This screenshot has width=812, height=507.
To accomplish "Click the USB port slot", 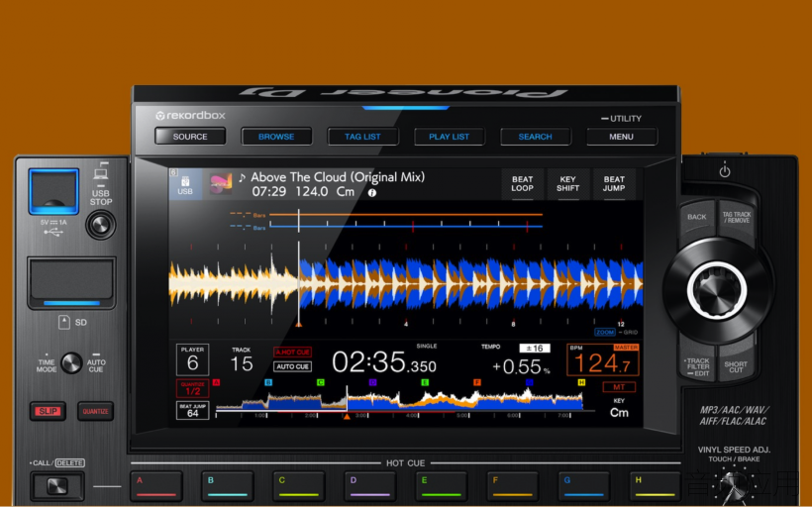I will click(53, 191).
